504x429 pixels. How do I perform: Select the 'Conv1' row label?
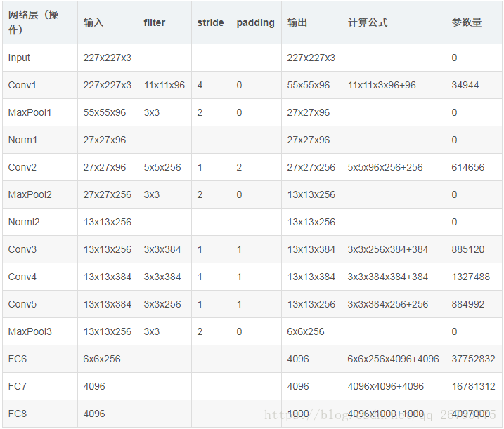click(x=22, y=85)
